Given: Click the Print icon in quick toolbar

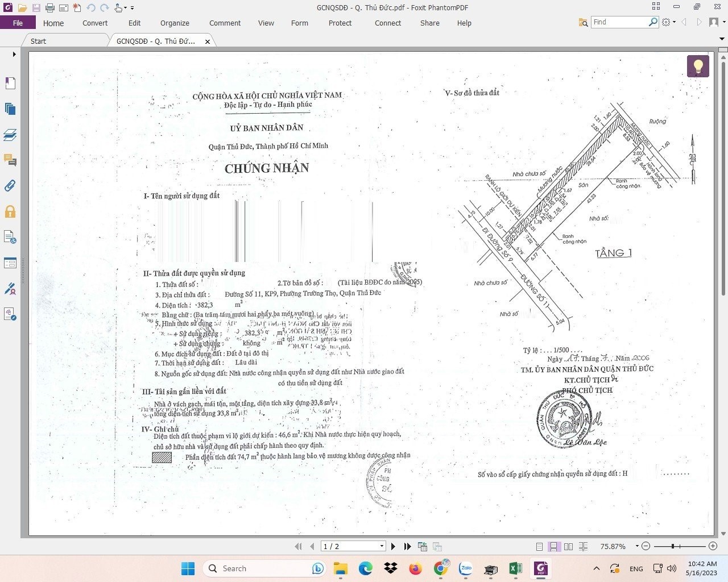Looking at the screenshot, I should tap(50, 8).
